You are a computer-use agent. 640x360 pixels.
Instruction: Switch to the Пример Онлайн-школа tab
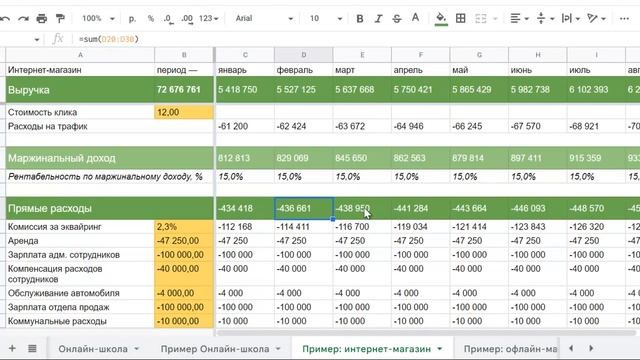pyautogui.click(x=215, y=349)
